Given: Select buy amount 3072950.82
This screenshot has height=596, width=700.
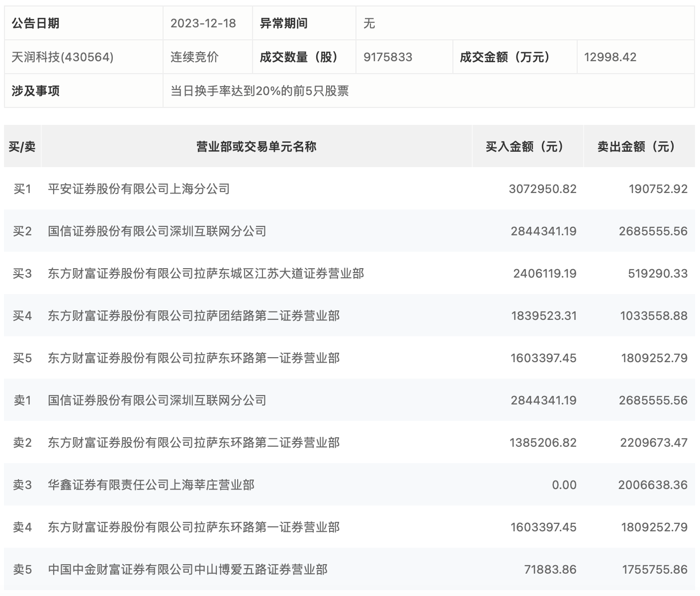Looking at the screenshot, I should (543, 189).
